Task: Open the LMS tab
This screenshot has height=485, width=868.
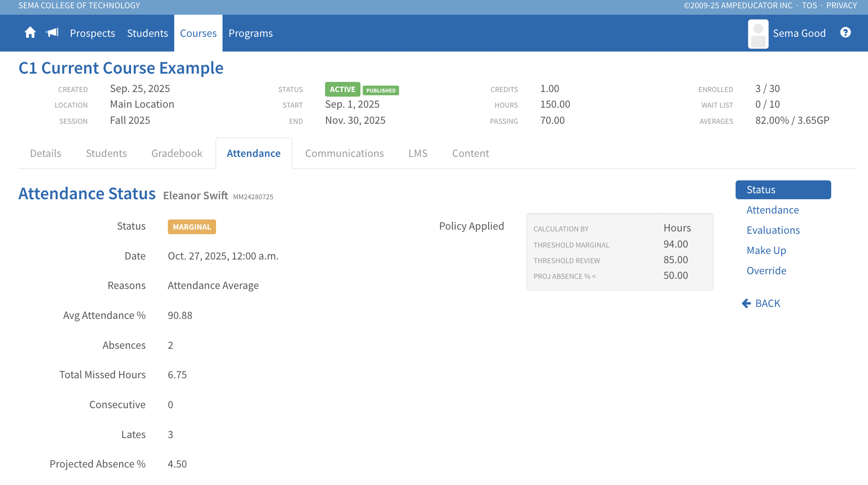Action: [417, 153]
